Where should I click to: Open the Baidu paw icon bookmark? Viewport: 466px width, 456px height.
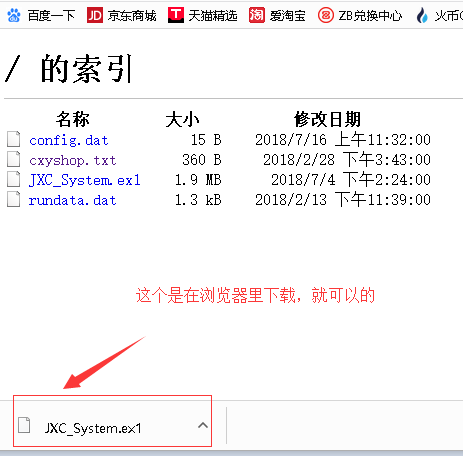click(x=14, y=15)
